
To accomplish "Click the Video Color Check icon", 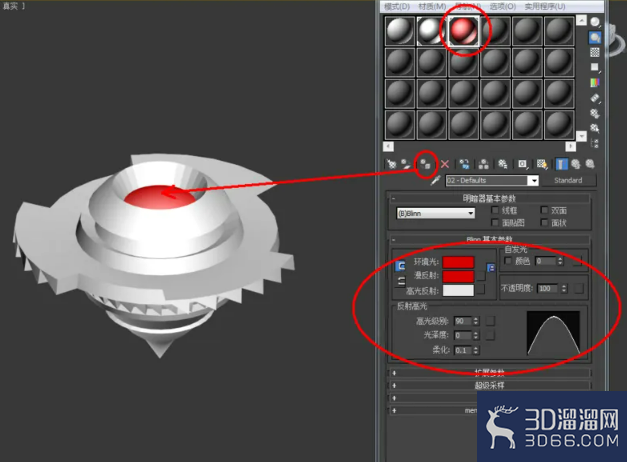I will click(x=595, y=82).
